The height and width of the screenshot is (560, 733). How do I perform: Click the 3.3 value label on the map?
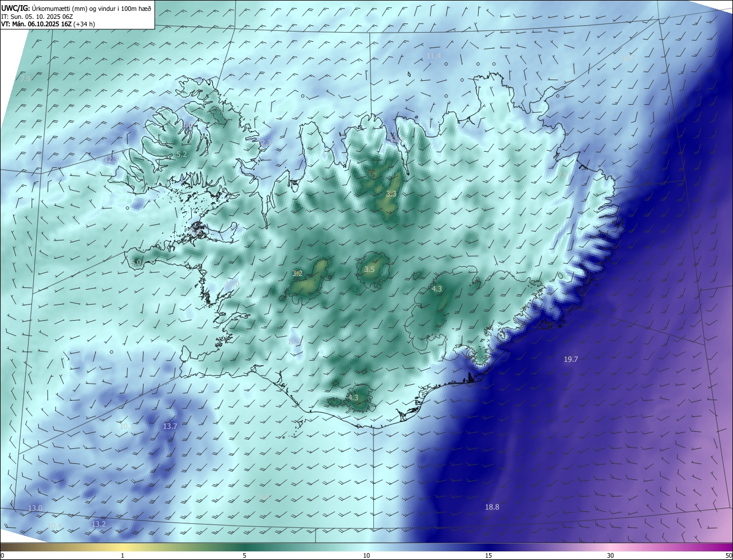[x=391, y=194]
